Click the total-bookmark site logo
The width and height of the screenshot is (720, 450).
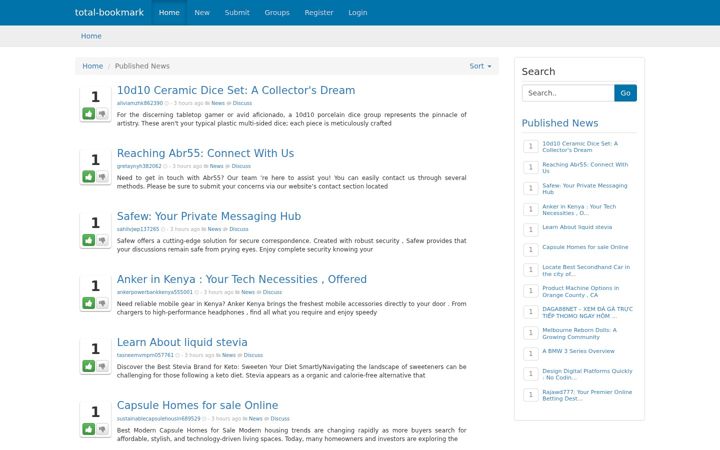[109, 12]
